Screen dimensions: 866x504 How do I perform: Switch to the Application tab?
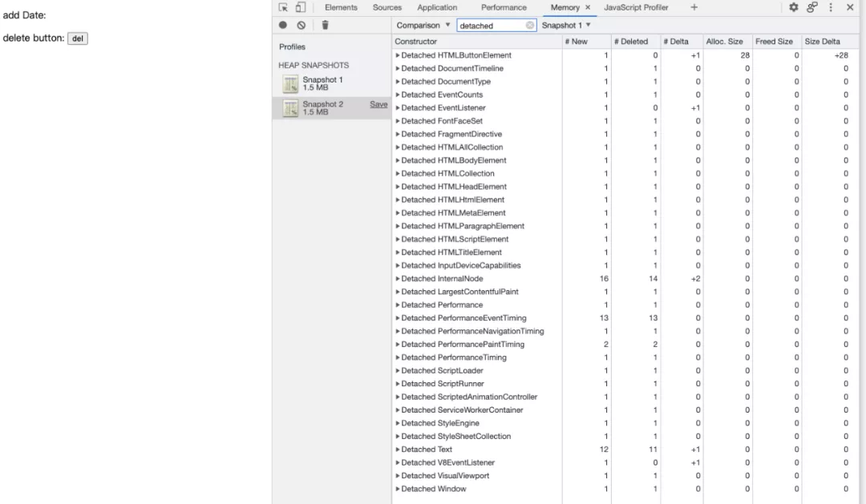tap(437, 7)
